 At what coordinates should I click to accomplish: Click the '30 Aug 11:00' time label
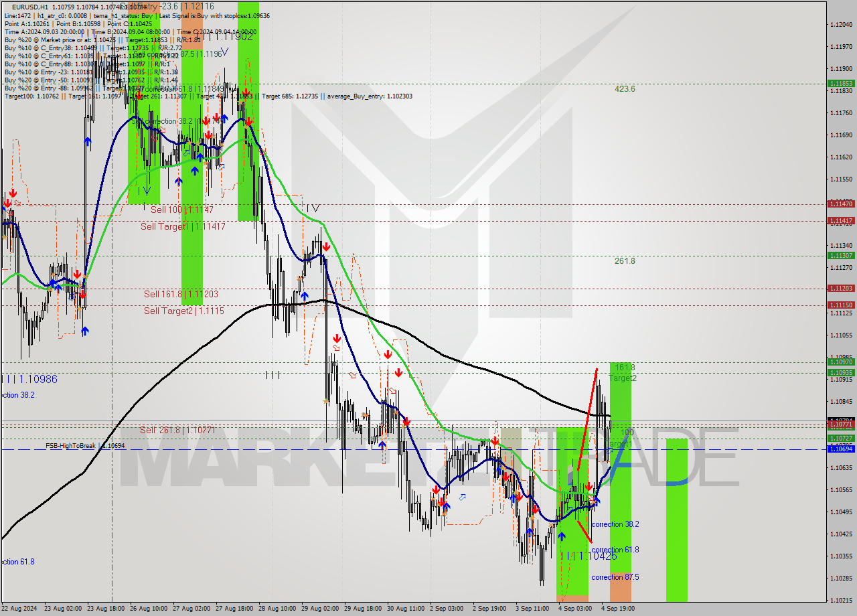[406, 609]
